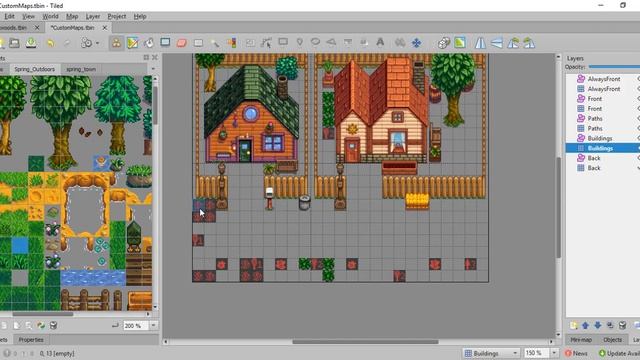Close the CustomMaps.tbin document tab
Screen dimensions: 640x360
point(104,27)
